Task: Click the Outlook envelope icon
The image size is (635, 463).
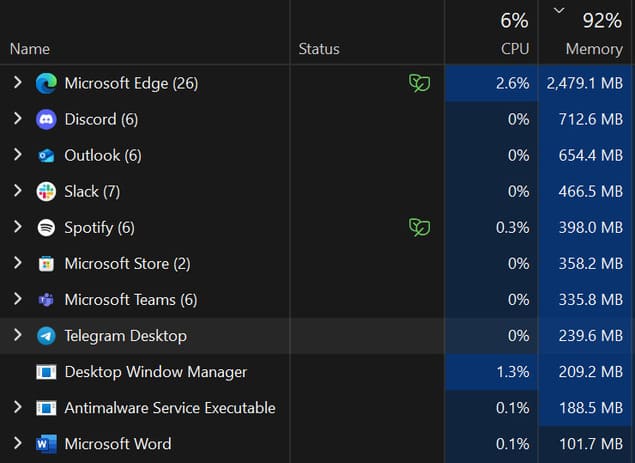Action: [46, 156]
